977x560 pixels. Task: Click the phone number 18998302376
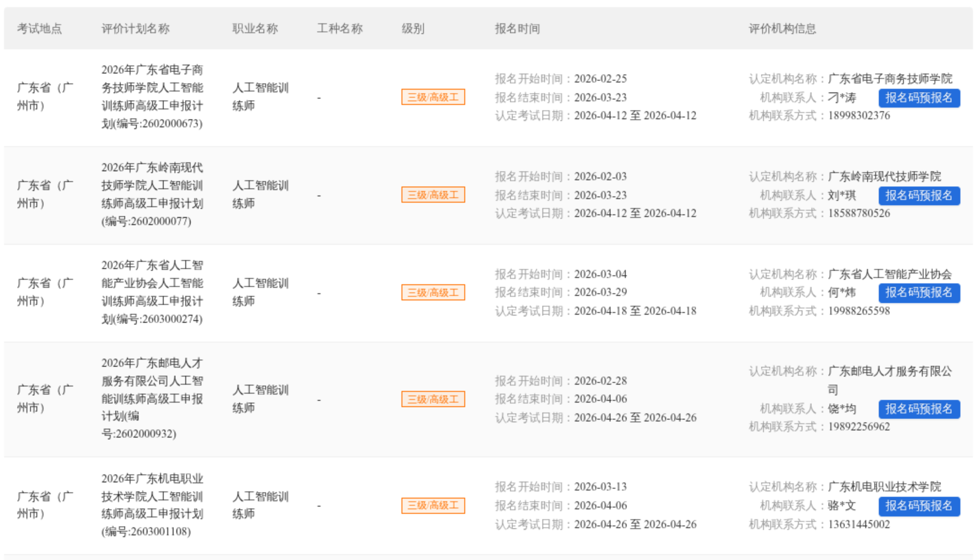point(859,116)
